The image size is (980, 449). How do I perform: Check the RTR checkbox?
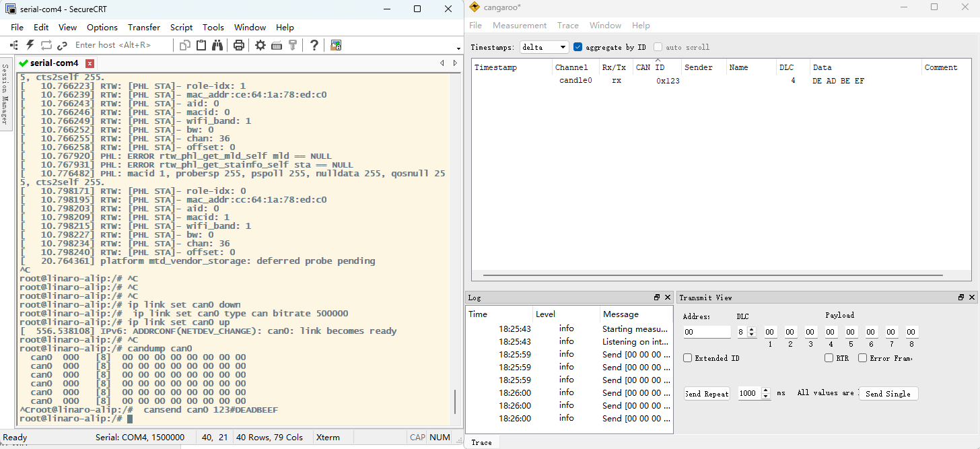[829, 358]
